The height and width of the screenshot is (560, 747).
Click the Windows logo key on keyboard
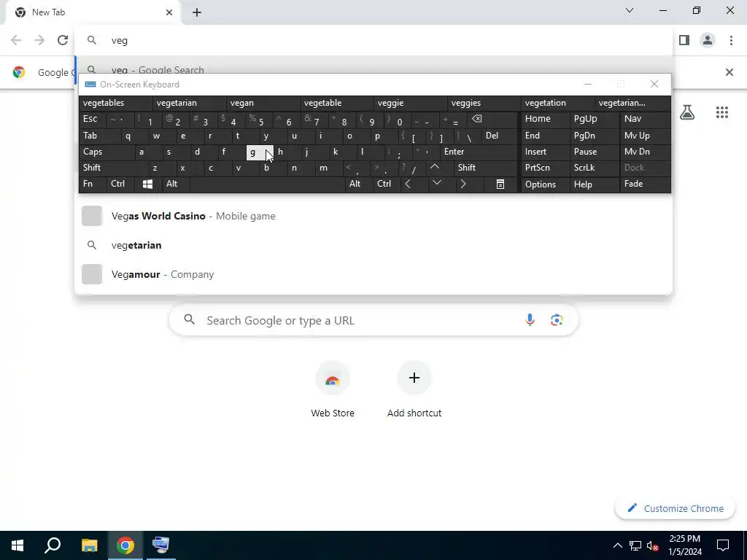coord(147,184)
